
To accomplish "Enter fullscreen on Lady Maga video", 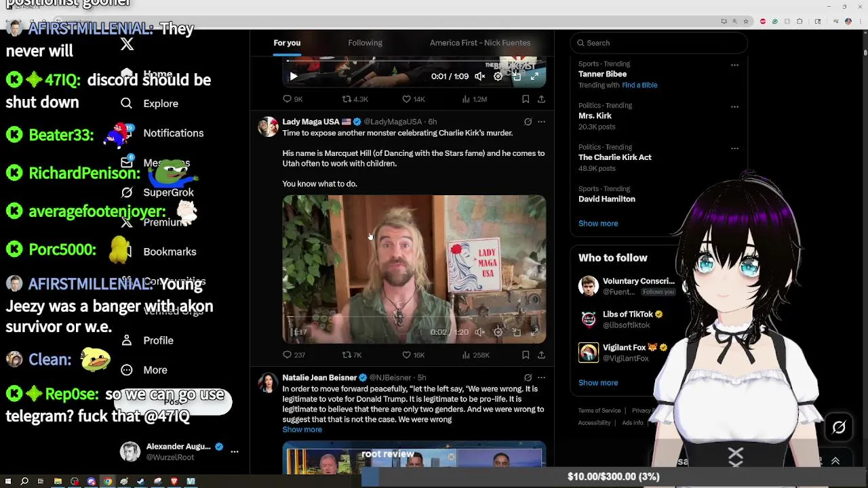I will pos(535,332).
